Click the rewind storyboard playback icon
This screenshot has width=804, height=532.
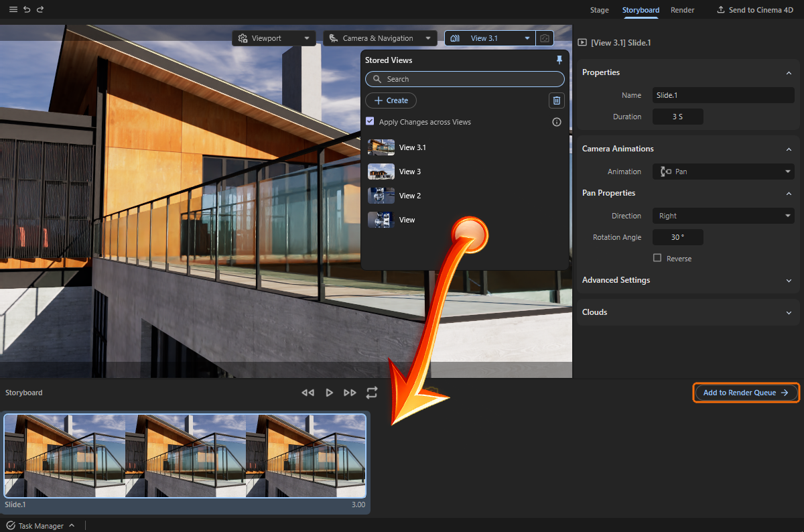[308, 393]
